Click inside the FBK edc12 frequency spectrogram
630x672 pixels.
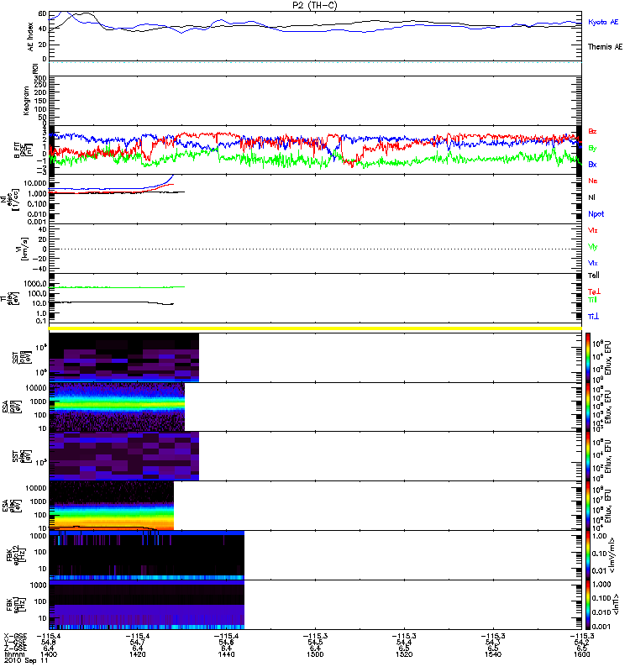pos(146,555)
